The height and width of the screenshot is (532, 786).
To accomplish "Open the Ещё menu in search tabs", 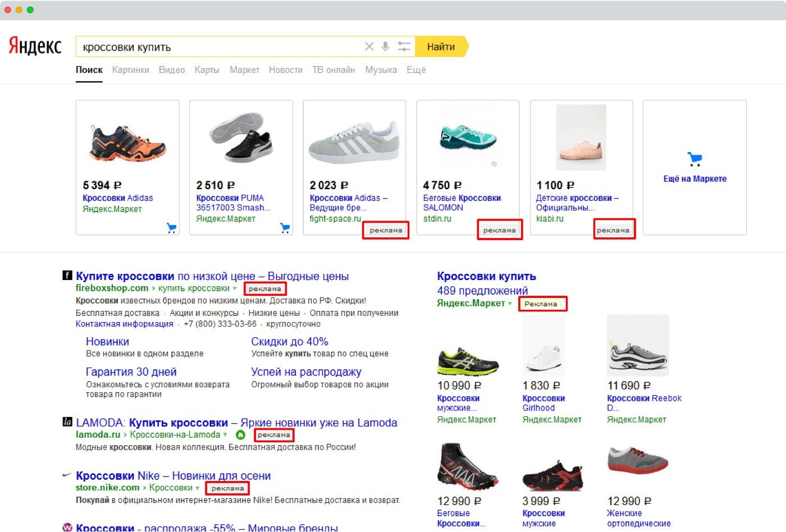I will click(416, 70).
